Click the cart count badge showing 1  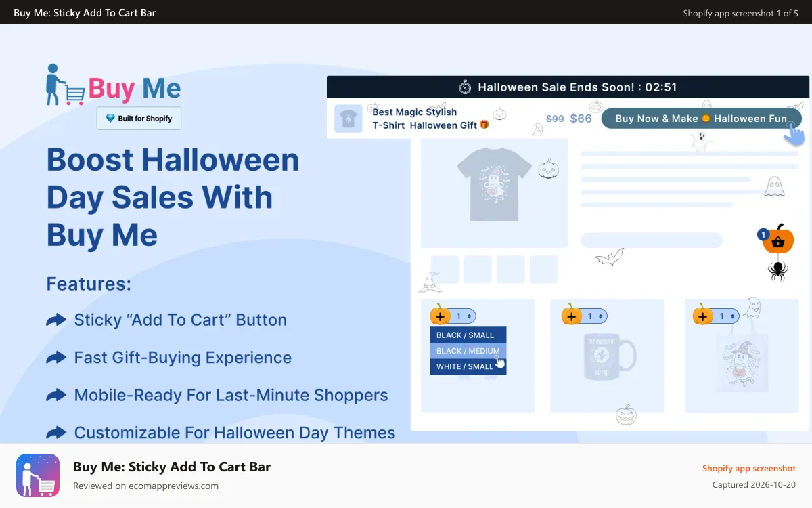click(763, 235)
